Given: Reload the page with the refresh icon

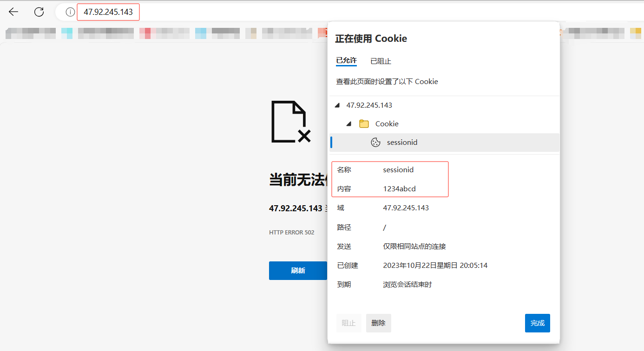Looking at the screenshot, I should click(x=39, y=12).
